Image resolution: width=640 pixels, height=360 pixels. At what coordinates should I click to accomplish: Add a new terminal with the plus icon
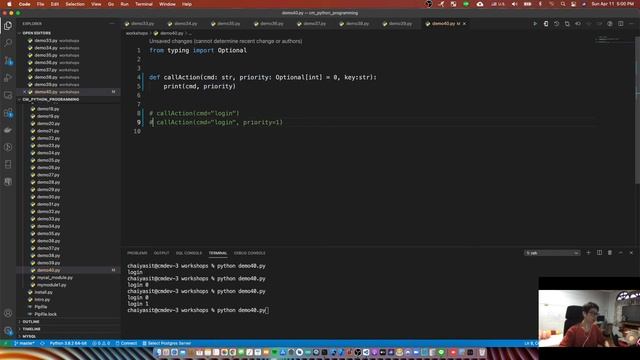click(x=588, y=253)
